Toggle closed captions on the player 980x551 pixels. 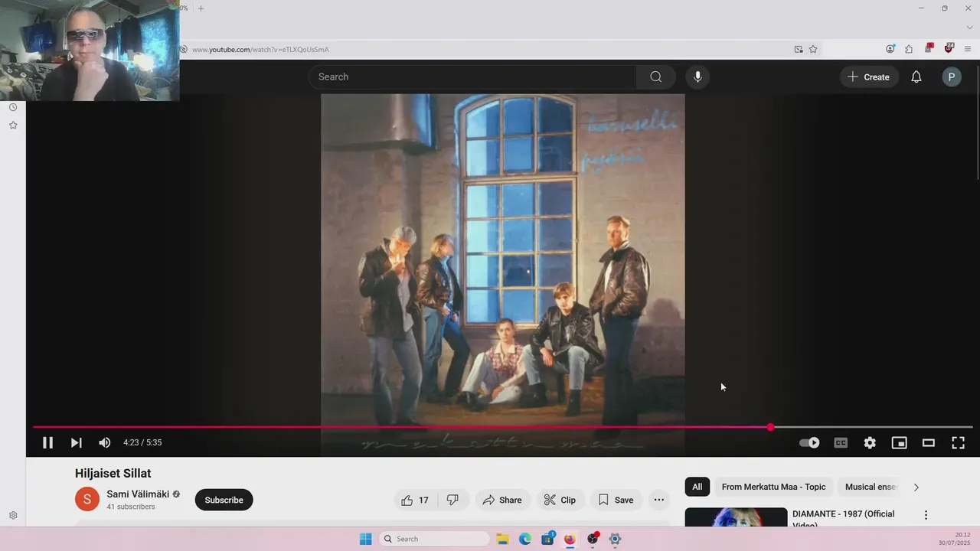841,442
